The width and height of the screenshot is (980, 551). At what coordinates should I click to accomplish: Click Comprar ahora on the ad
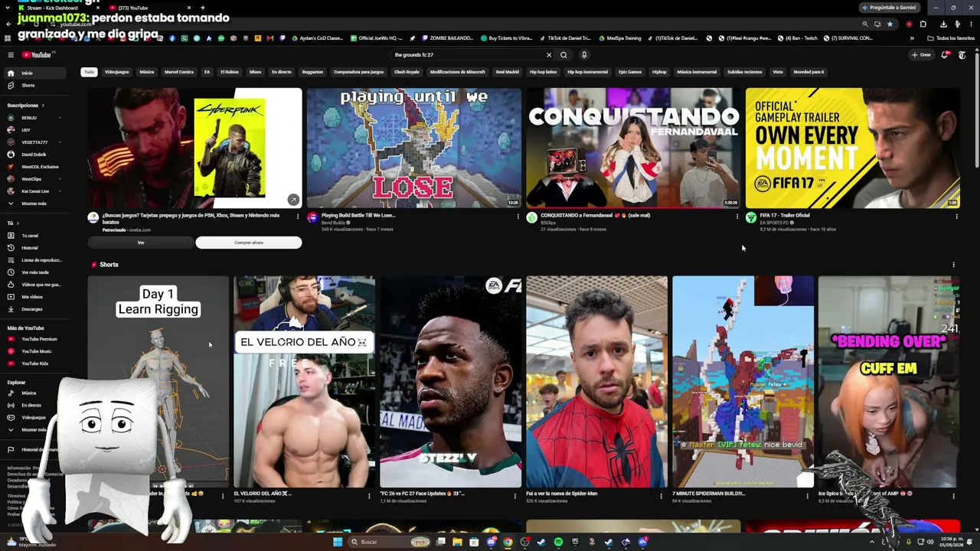click(x=249, y=243)
